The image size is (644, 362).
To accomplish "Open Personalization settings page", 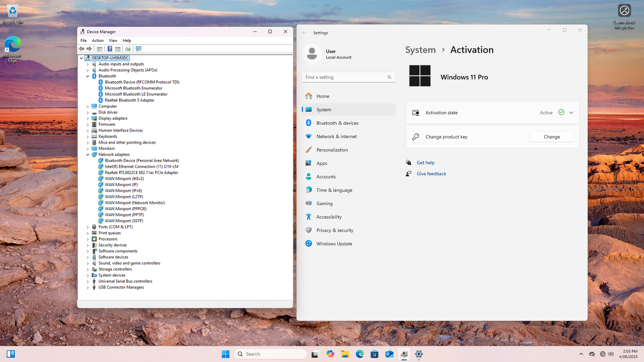I will click(349, 150).
